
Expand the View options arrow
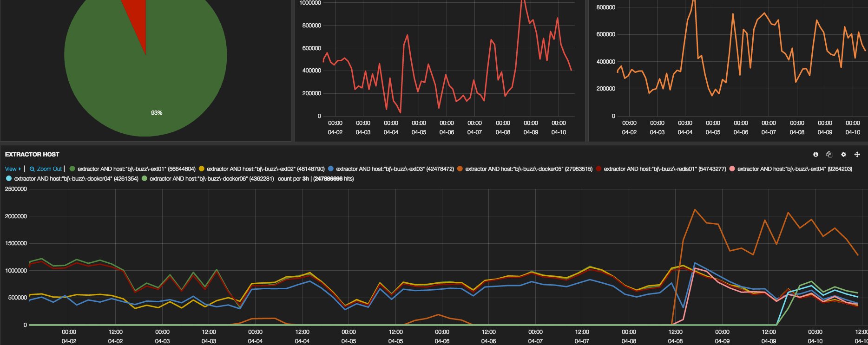[20, 169]
